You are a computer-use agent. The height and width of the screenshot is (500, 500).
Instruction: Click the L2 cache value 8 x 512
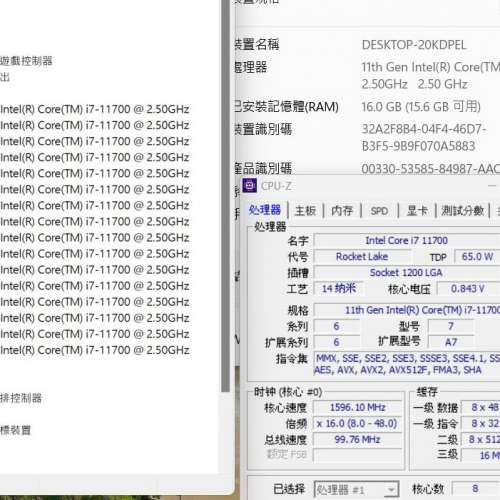(481, 440)
